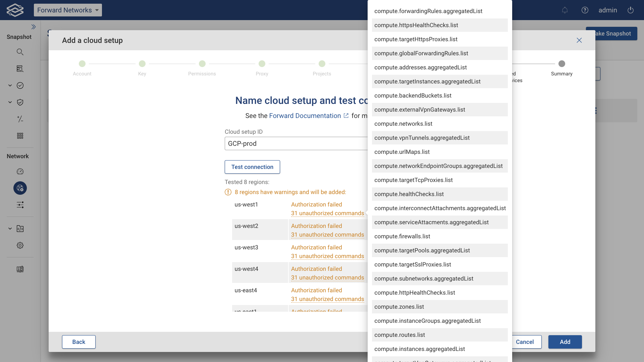Expand the verify checkmark sidebar group
Viewport: 644px width, 362px height.
tap(10, 85)
